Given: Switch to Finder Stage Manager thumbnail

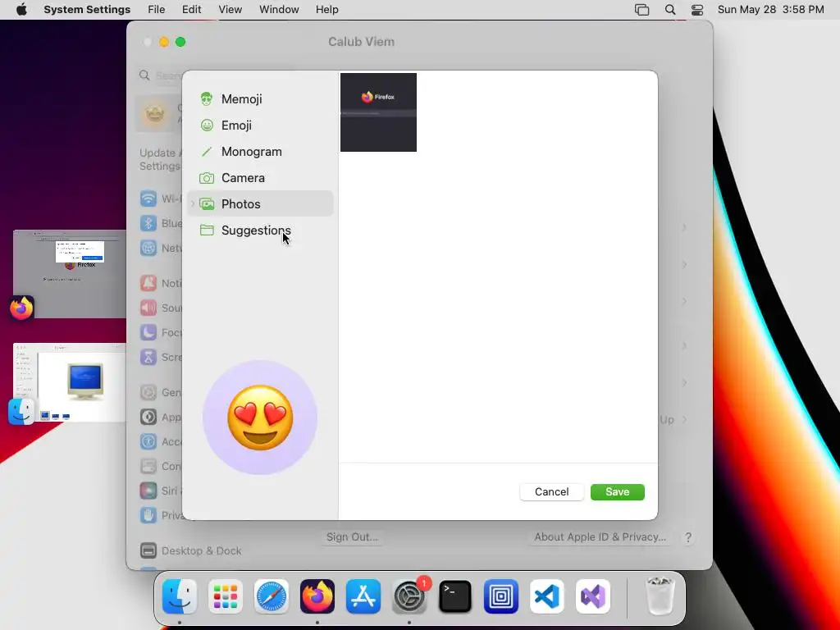Looking at the screenshot, I should click(x=70, y=382).
